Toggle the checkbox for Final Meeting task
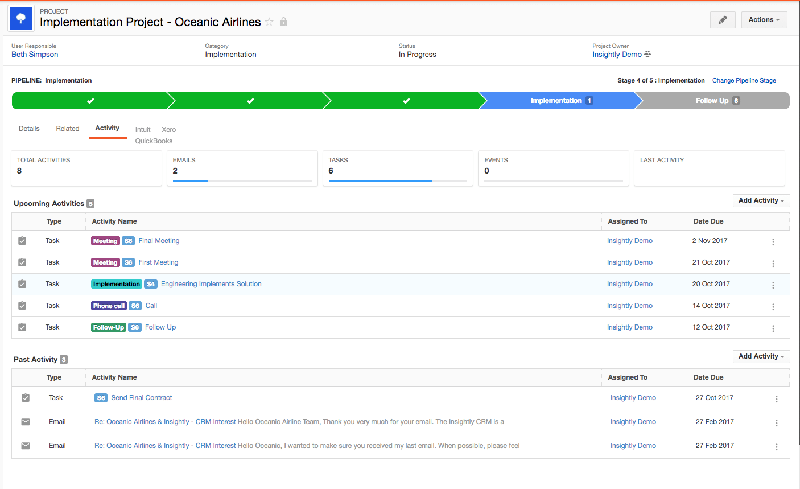Image resolution: width=800 pixels, height=489 pixels. click(23, 241)
